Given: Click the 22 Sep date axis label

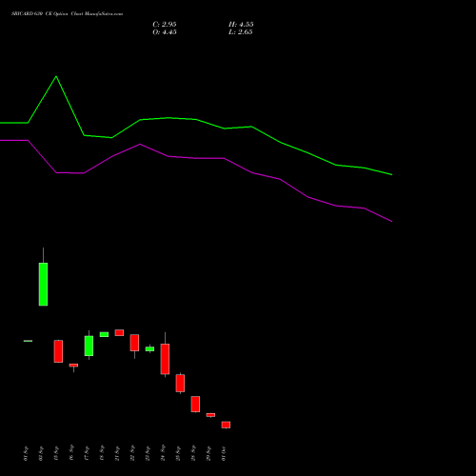Looking at the screenshot, I should (132, 453).
